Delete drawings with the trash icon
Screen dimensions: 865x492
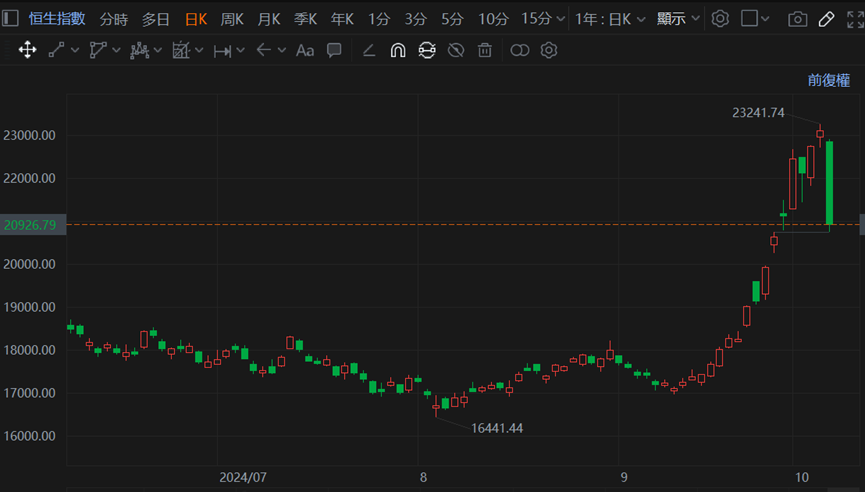click(x=484, y=51)
